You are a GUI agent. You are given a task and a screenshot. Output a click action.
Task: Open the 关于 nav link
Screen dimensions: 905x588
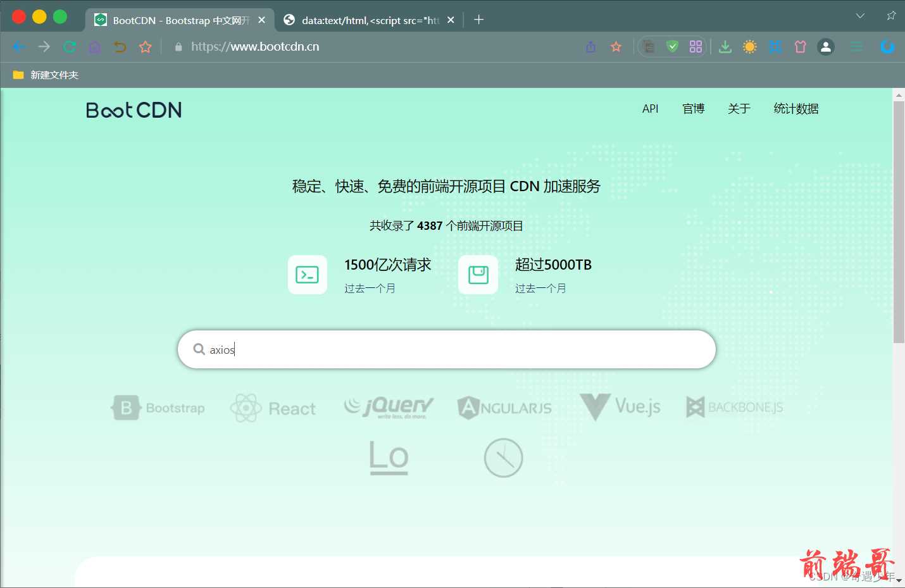[739, 109]
